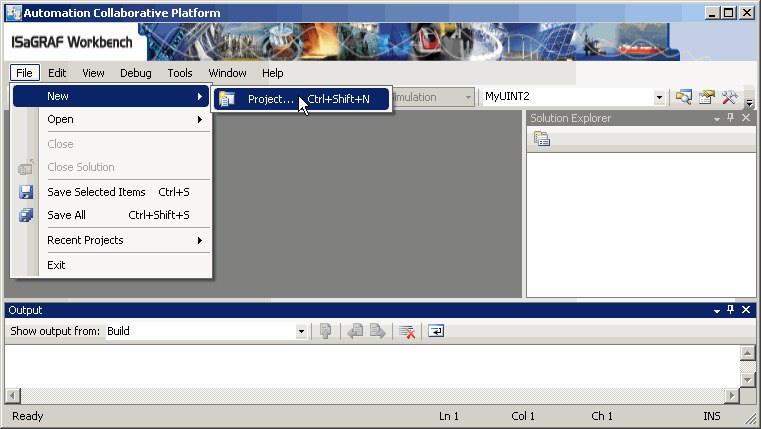Click the ISaGRAF Workbench logo banner
Viewport: 761px width, 429px height.
(x=72, y=42)
